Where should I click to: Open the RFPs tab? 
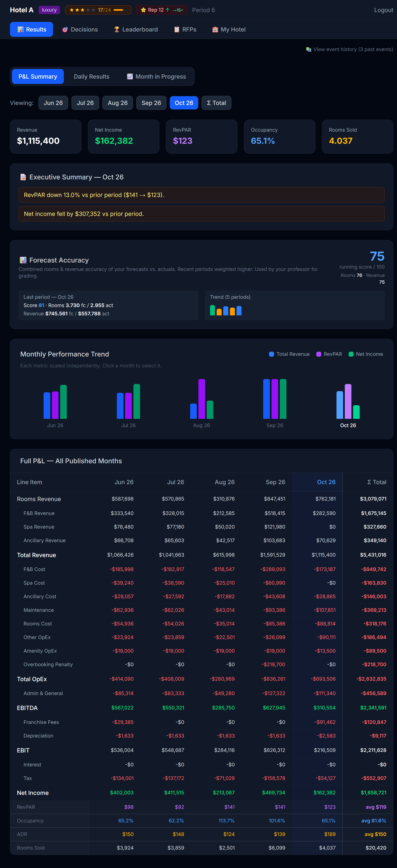click(185, 29)
